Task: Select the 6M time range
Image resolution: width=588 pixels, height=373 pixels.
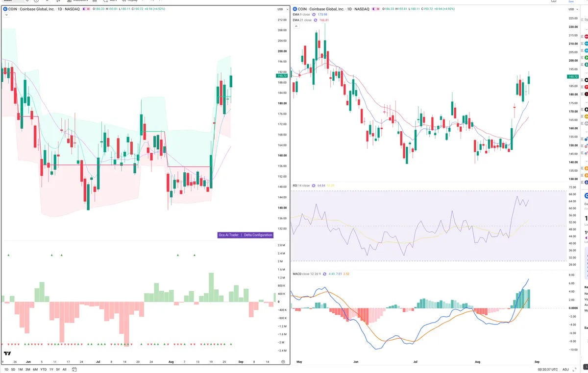Action: coord(35,369)
